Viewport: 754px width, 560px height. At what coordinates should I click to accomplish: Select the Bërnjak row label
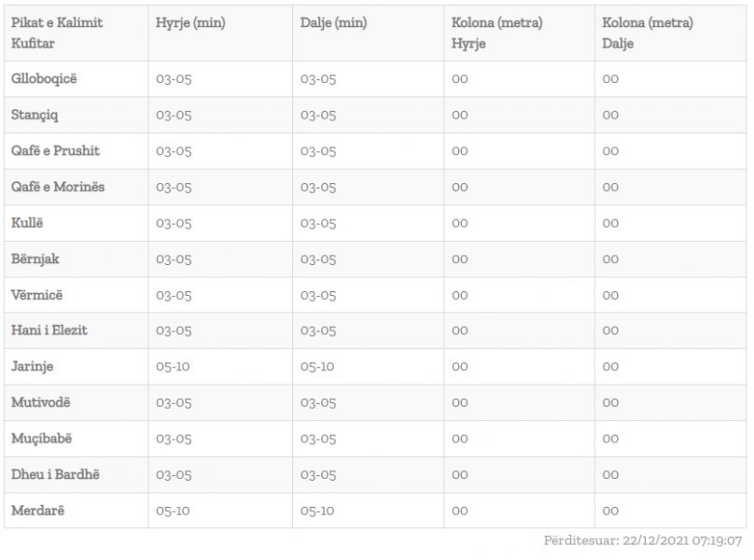(x=35, y=259)
